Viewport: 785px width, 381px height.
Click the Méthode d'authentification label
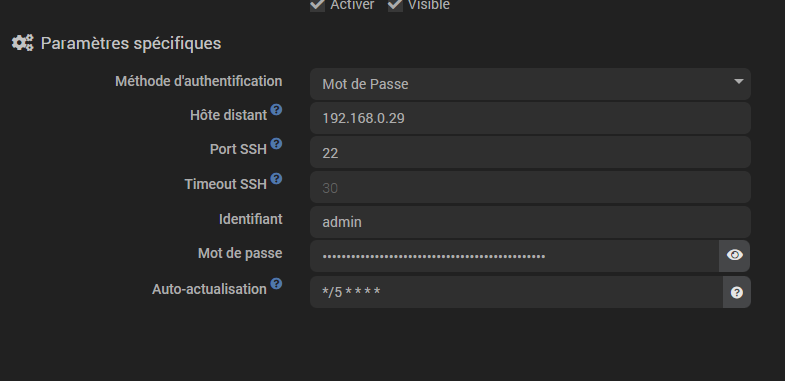(199, 81)
